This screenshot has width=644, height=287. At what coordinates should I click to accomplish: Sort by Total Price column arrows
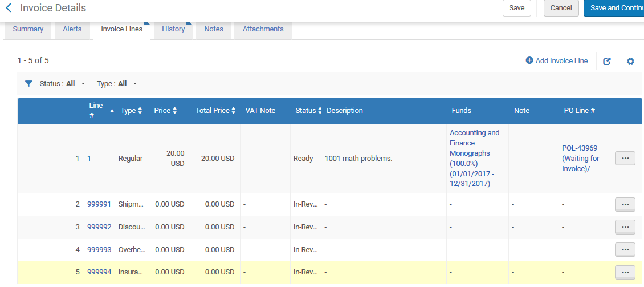coord(233,111)
